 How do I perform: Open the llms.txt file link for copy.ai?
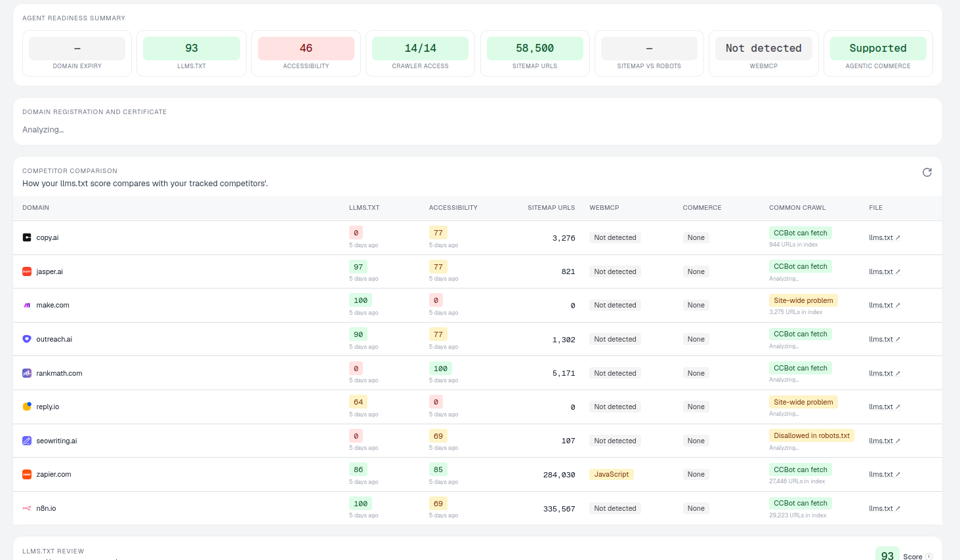[885, 237]
